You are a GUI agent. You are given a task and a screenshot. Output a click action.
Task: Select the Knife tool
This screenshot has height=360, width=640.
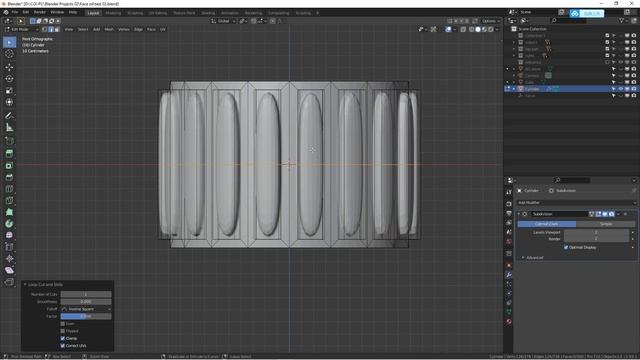9,200
